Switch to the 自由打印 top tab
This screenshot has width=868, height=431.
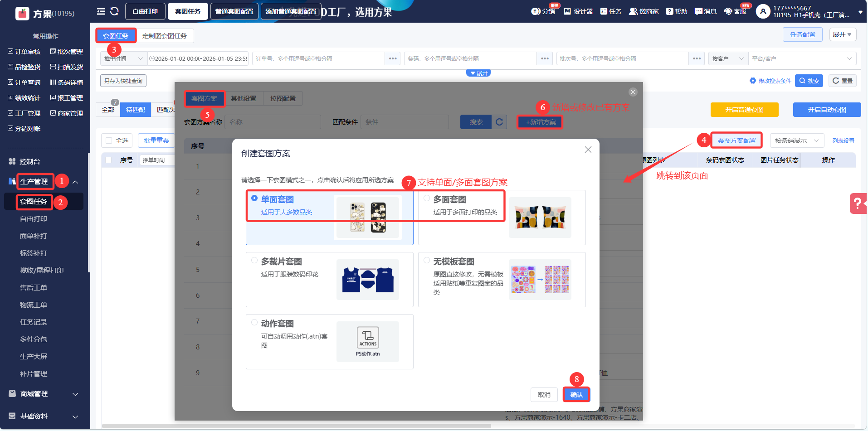click(x=145, y=11)
